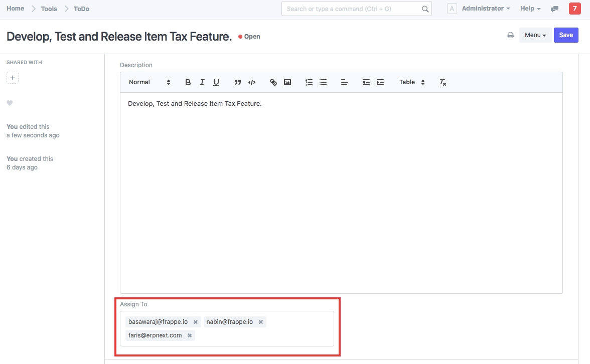
Task: Insert a blockquote in the description
Action: (x=238, y=82)
